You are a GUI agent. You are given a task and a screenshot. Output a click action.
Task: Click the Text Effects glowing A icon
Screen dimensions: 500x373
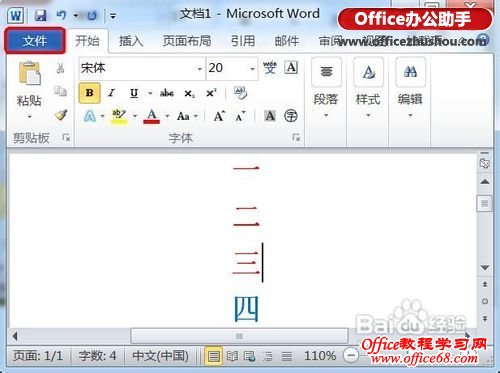[90, 116]
